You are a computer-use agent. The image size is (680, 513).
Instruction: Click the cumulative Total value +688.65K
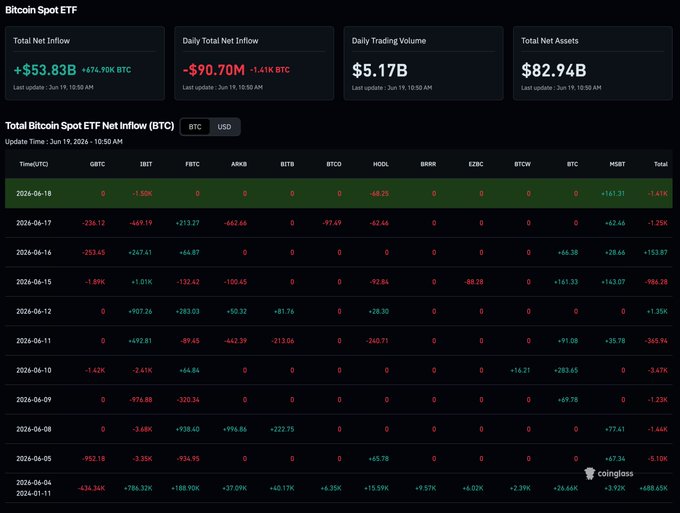tap(654, 488)
